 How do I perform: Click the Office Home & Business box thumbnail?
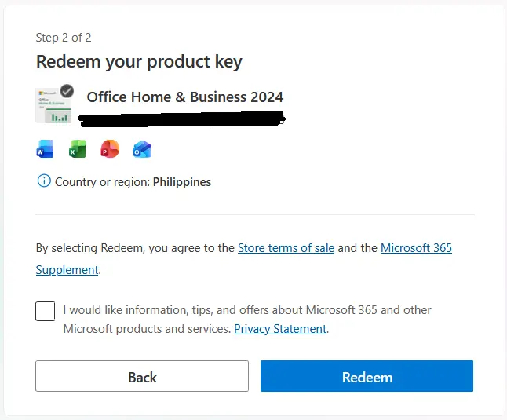[53, 105]
